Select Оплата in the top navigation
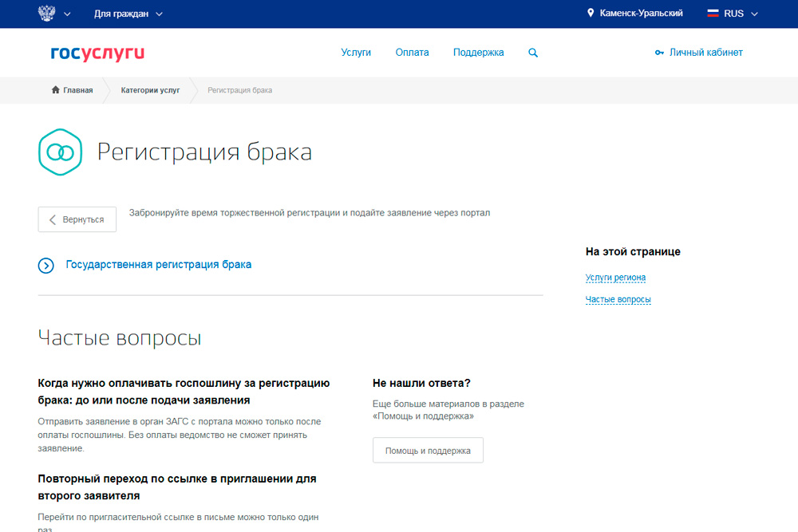Image resolution: width=798 pixels, height=532 pixels. pyautogui.click(x=412, y=52)
